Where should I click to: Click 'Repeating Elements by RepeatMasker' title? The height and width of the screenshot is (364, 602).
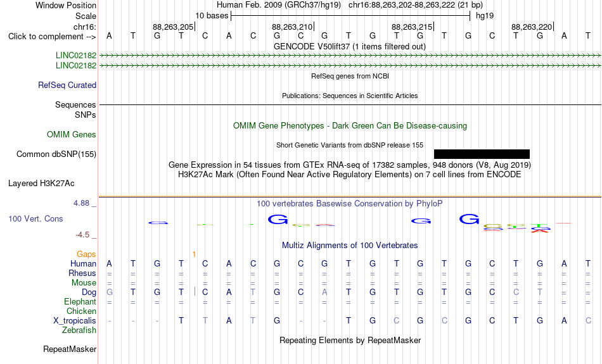[x=350, y=341]
